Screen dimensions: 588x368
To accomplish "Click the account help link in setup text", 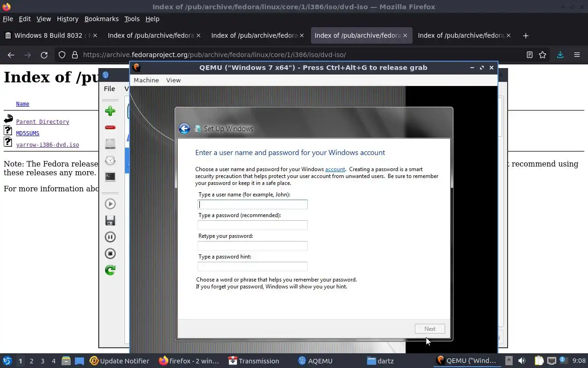I will (335, 169).
